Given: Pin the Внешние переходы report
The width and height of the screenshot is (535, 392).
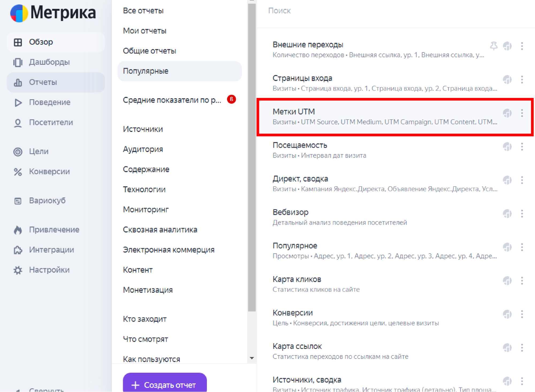Looking at the screenshot, I should point(494,46).
